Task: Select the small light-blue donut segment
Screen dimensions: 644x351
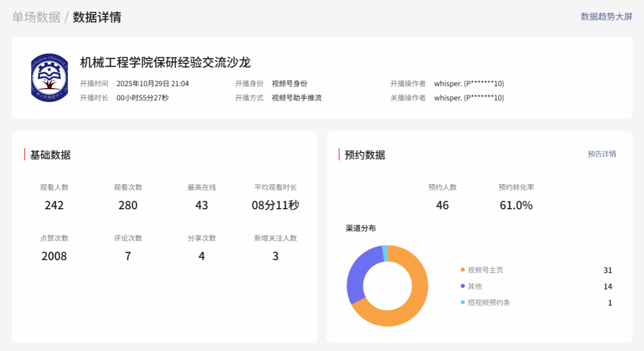Action: point(385,253)
